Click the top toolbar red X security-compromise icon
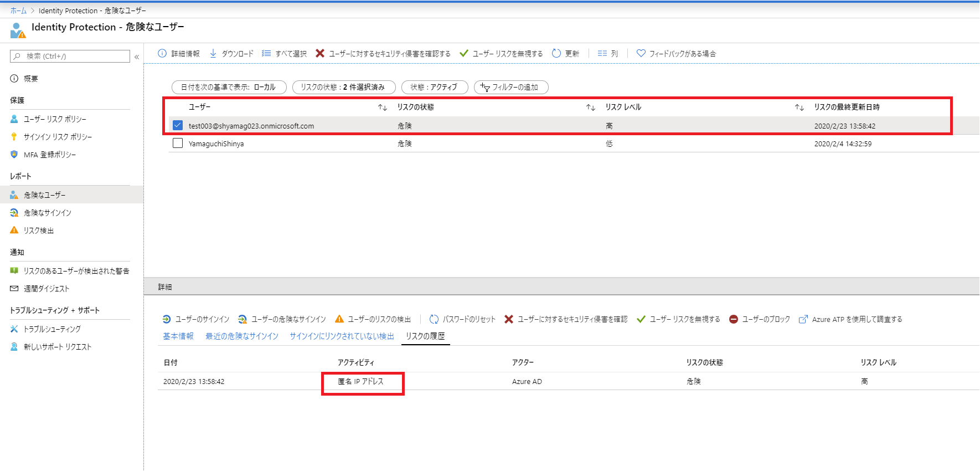 (320, 54)
